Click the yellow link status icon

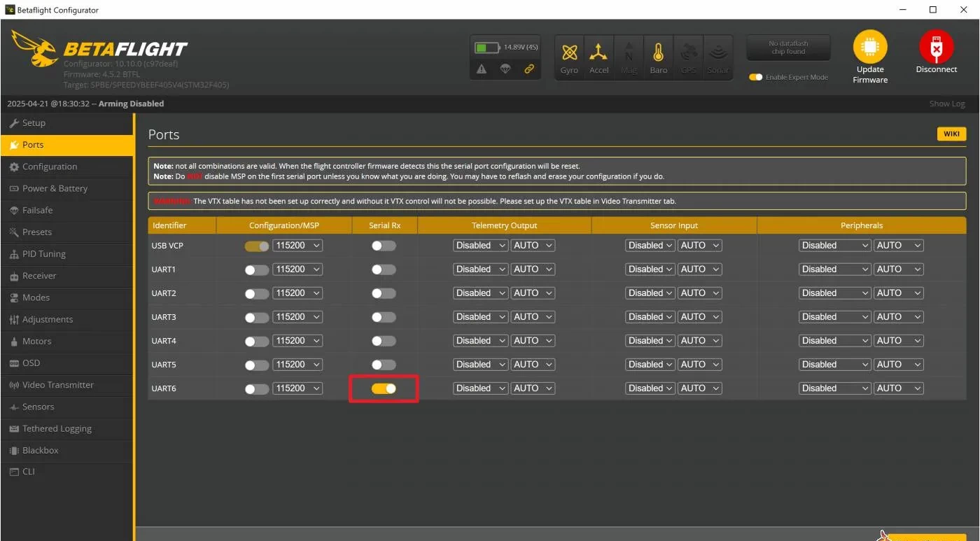coord(529,69)
